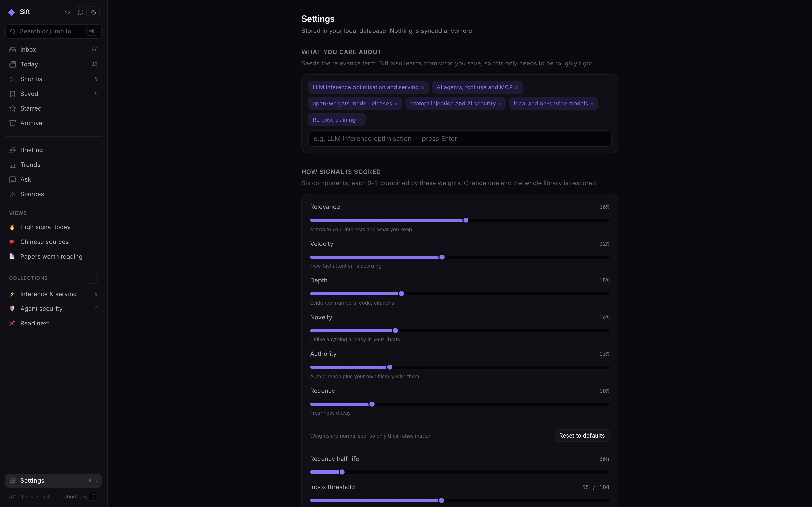Add a new collection with plus button
812x507 pixels.
pyautogui.click(x=92, y=278)
